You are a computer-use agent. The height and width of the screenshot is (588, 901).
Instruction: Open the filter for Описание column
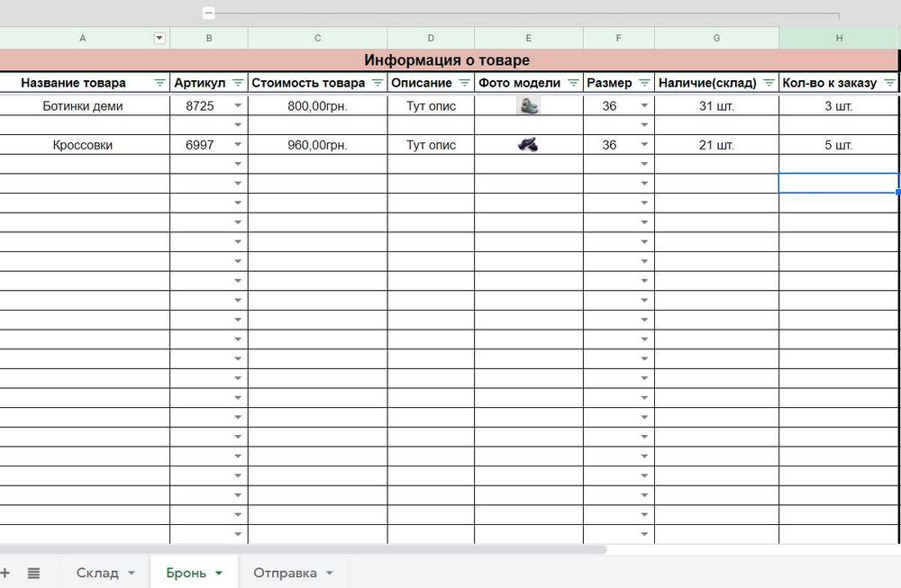[464, 83]
